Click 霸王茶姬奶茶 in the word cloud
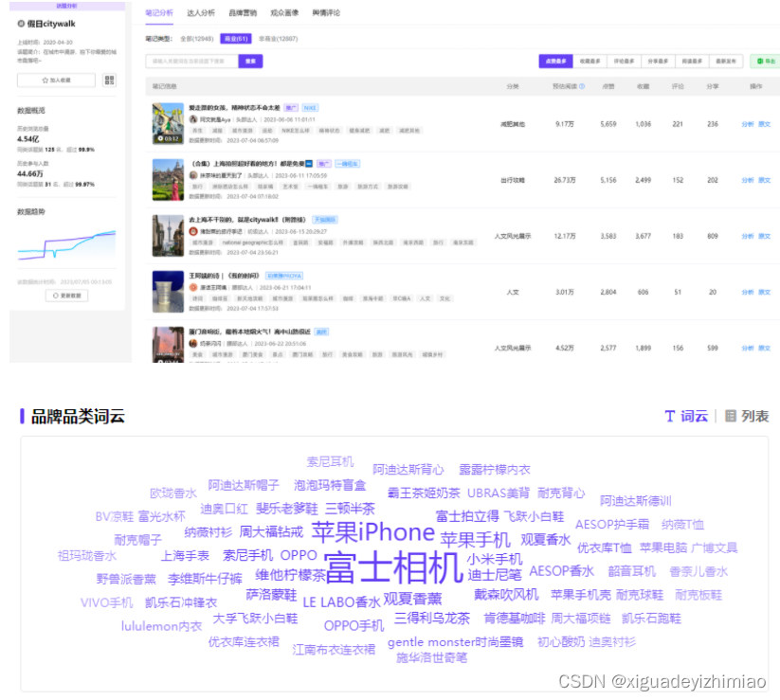Viewport: 780px width, 700px height. pyautogui.click(x=424, y=494)
